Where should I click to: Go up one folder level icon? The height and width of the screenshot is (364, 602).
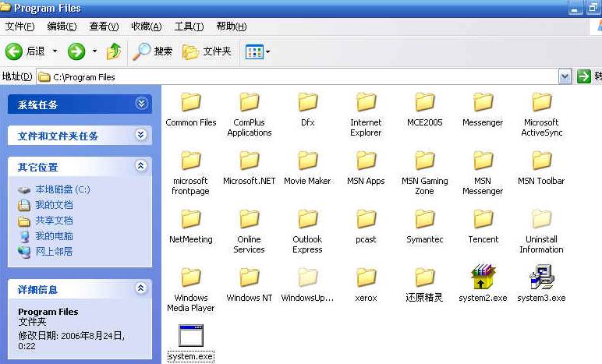(114, 51)
